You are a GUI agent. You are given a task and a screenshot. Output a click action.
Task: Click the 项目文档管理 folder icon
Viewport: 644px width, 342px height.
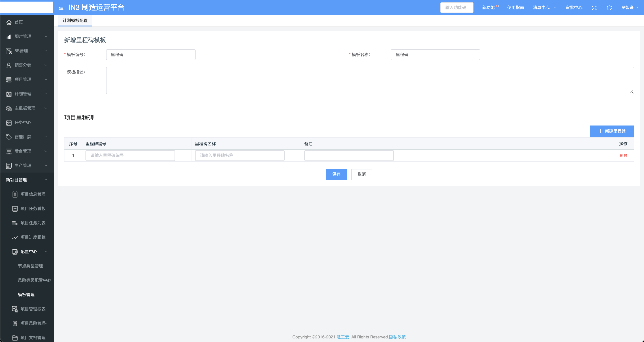15,338
